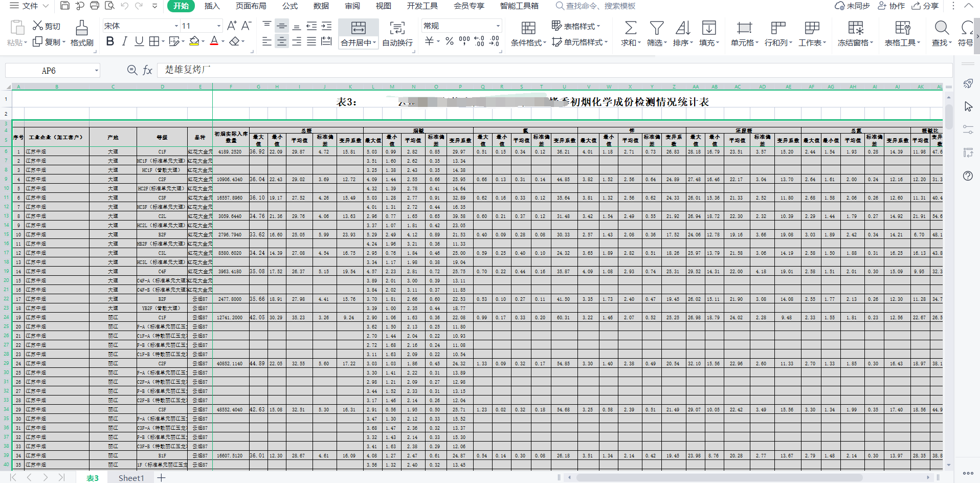Click the font color A button

[214, 41]
